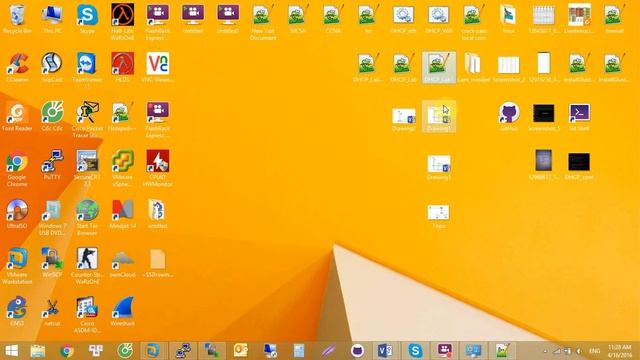Switch to Visio in the taskbar
Screen dimensions: 640x360
click(384, 351)
